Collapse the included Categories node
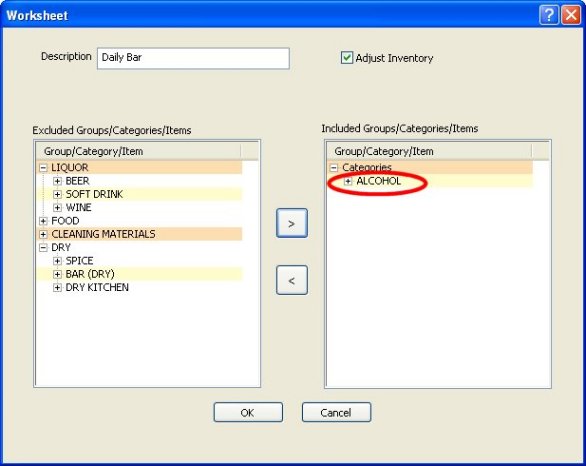The height and width of the screenshot is (466, 586). pyautogui.click(x=334, y=168)
